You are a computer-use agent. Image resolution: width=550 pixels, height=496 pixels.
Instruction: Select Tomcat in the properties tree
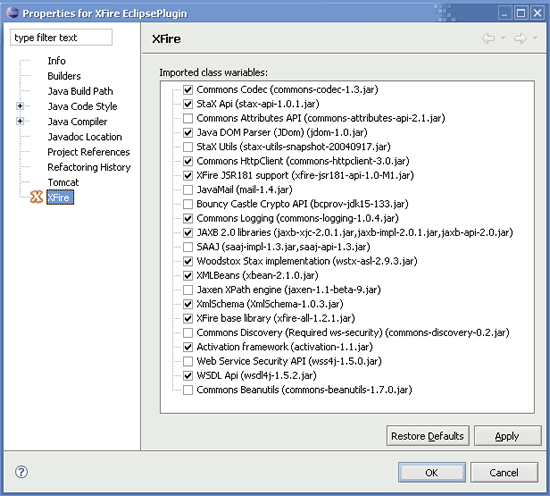point(63,182)
